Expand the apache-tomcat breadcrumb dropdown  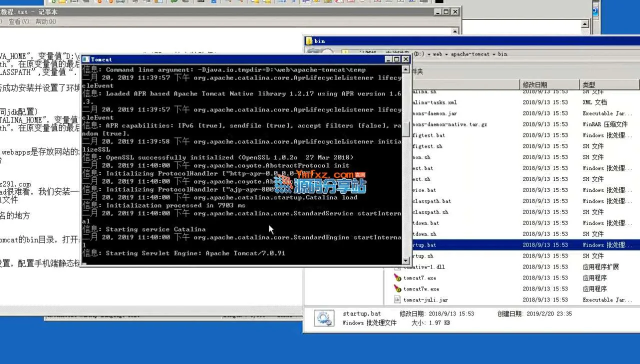click(x=493, y=54)
